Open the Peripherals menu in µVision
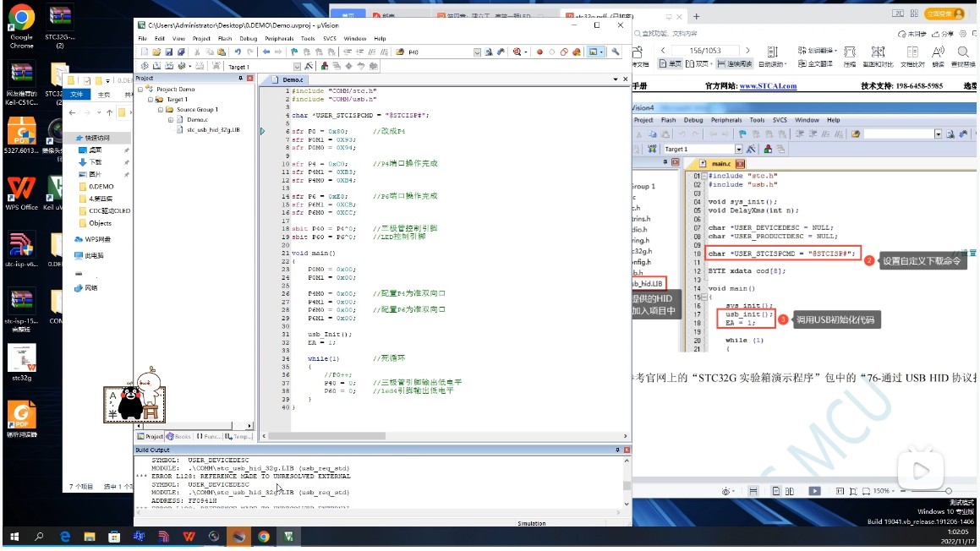Screen dimensions: 980x551 pos(279,39)
